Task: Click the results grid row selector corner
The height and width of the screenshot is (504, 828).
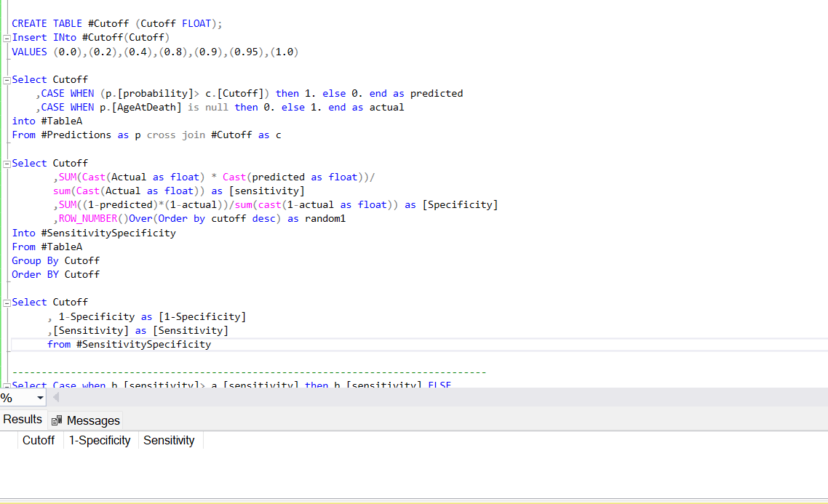Action: tap(9, 440)
